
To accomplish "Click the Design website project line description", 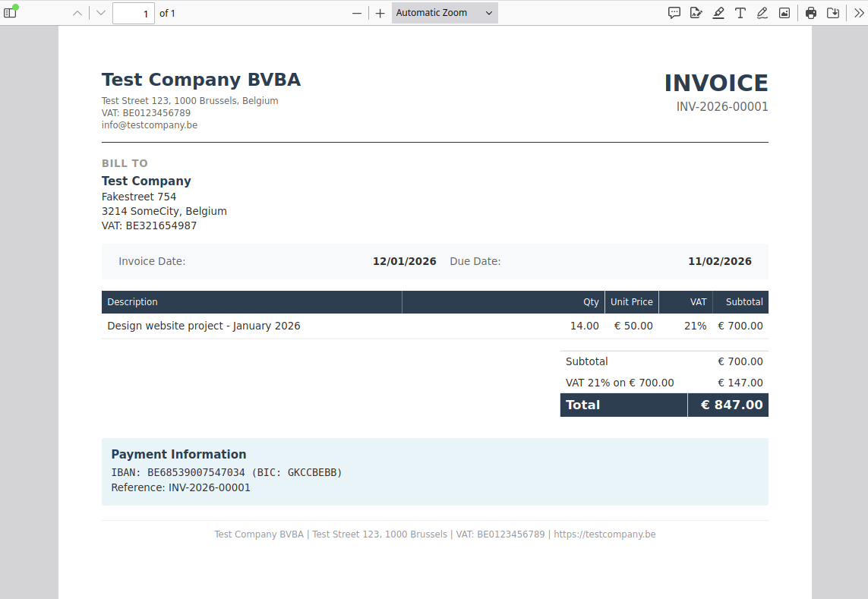I will pyautogui.click(x=204, y=326).
